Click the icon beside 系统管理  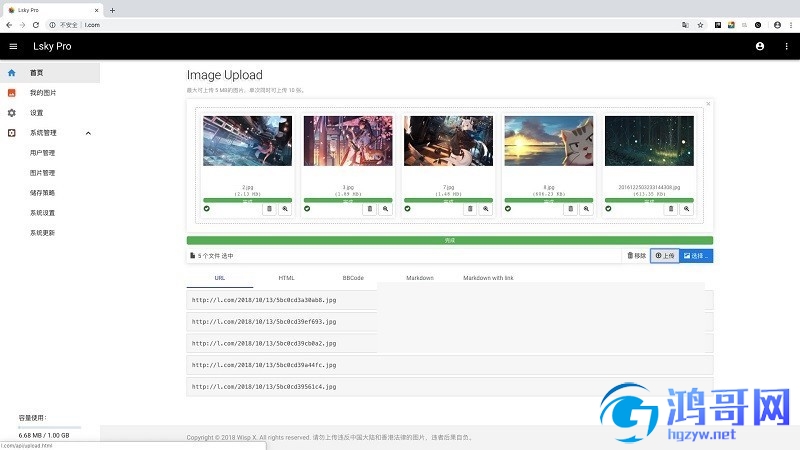pyautogui.click(x=12, y=133)
